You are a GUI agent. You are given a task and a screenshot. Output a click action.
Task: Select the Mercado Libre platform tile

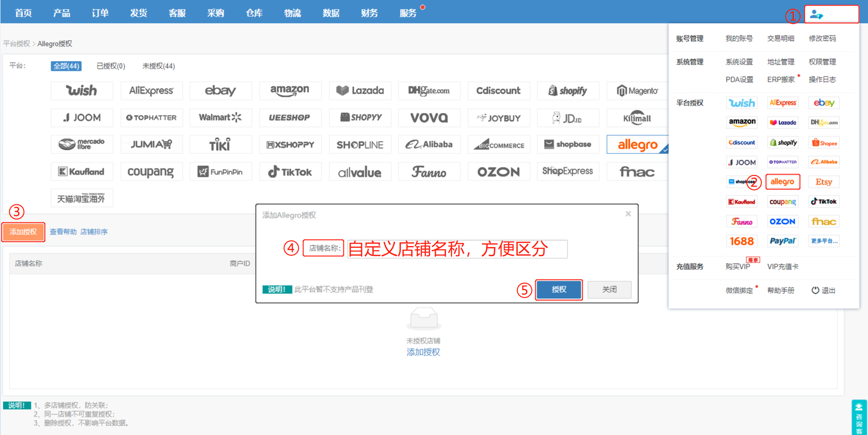click(x=82, y=144)
